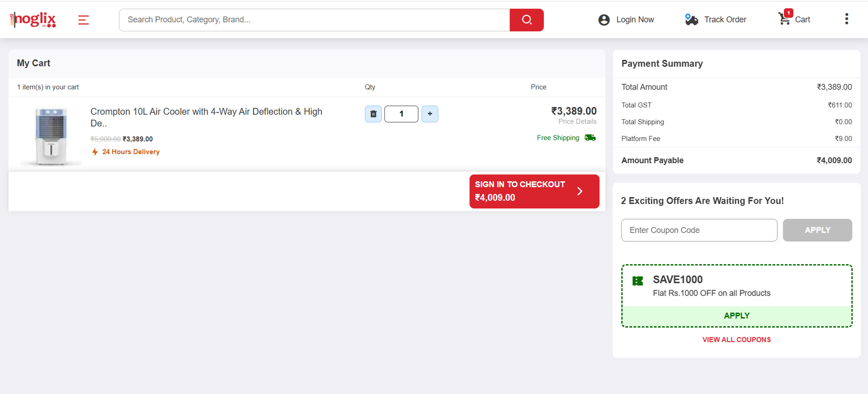Click the Moglix logo
Viewport: 868px width, 394px height.
click(x=33, y=19)
